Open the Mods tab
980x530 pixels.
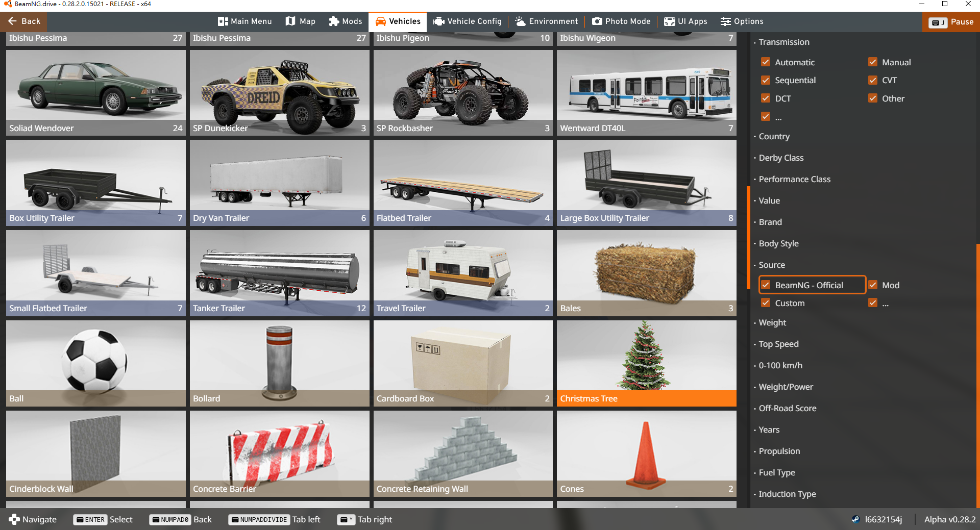tap(346, 21)
